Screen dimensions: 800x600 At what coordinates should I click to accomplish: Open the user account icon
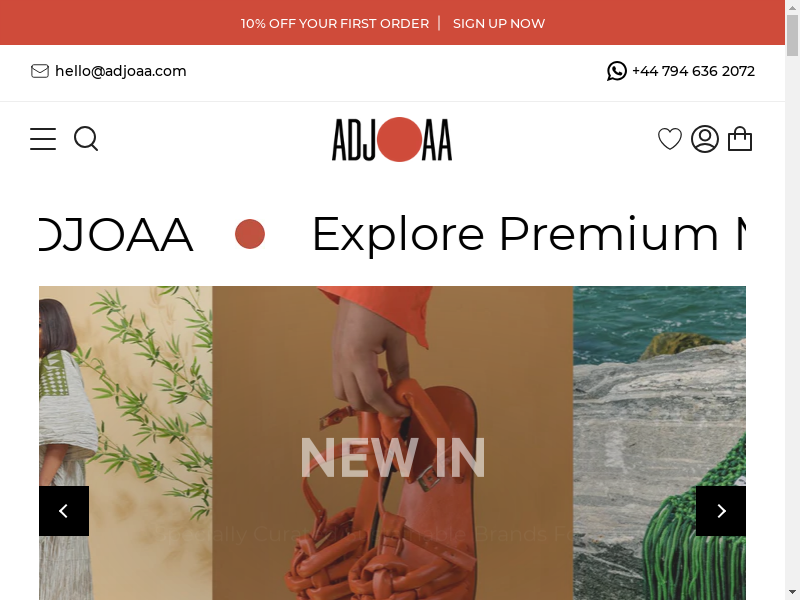[x=705, y=139]
